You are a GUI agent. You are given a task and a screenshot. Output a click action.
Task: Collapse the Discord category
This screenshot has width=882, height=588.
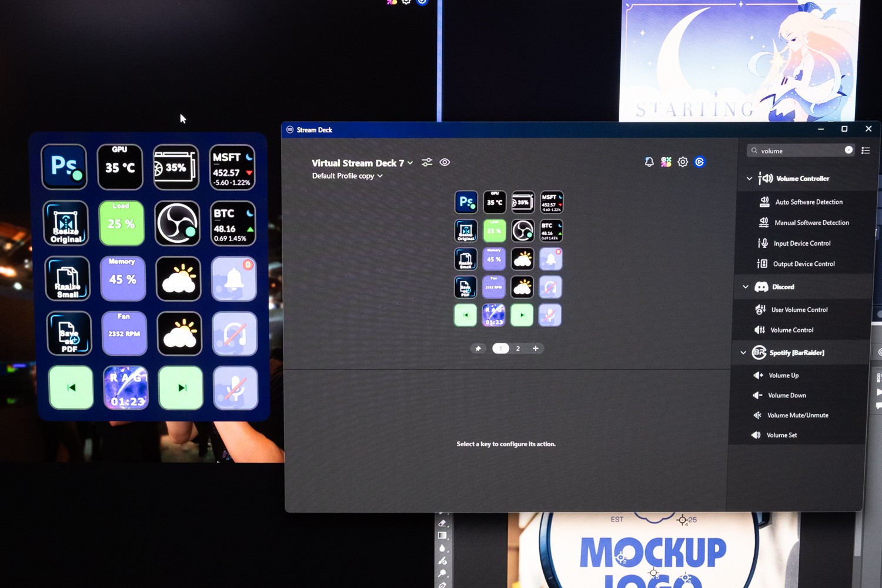coord(746,287)
